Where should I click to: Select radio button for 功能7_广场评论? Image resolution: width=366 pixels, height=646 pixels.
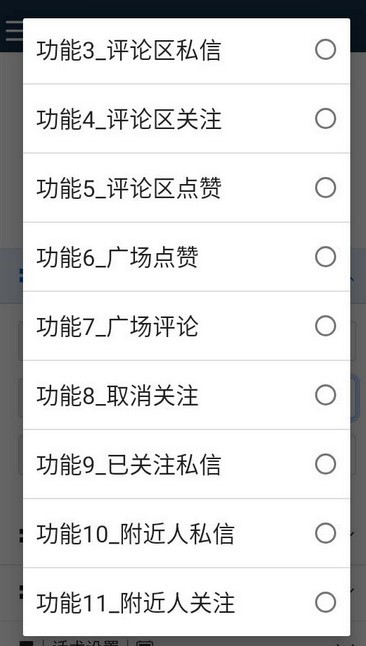[x=326, y=326]
